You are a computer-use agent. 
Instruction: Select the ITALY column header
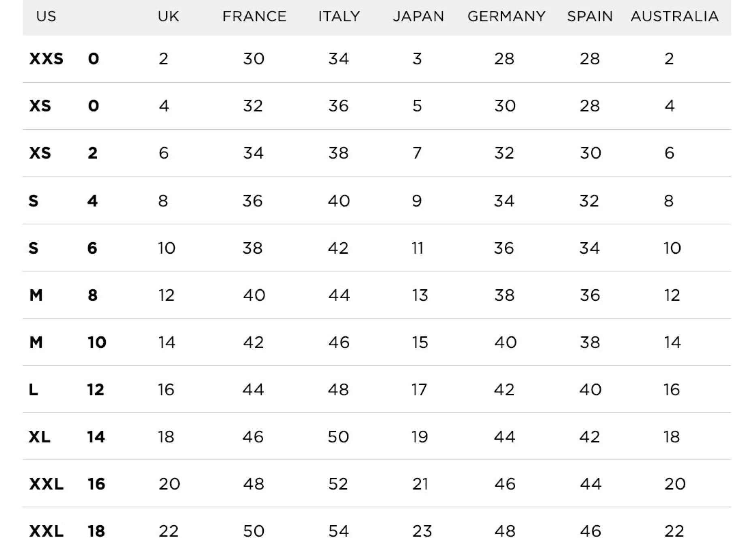tap(339, 17)
